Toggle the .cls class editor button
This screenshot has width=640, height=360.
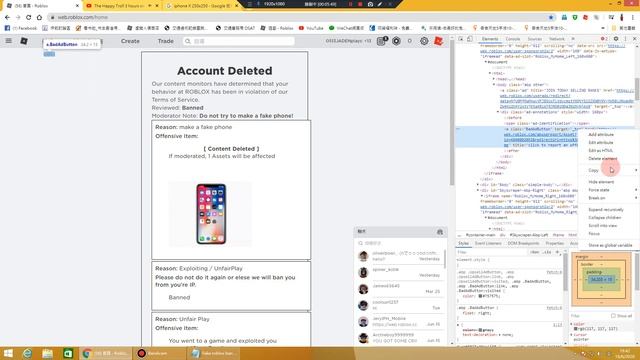coord(546,252)
